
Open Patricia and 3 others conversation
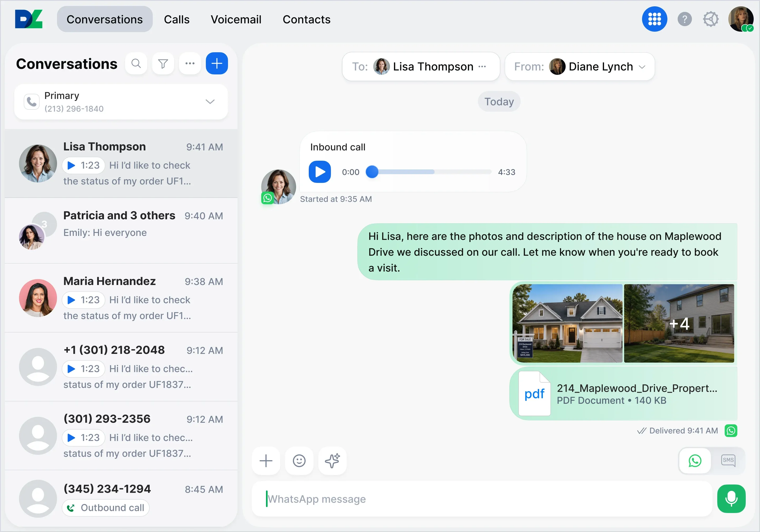tap(121, 230)
